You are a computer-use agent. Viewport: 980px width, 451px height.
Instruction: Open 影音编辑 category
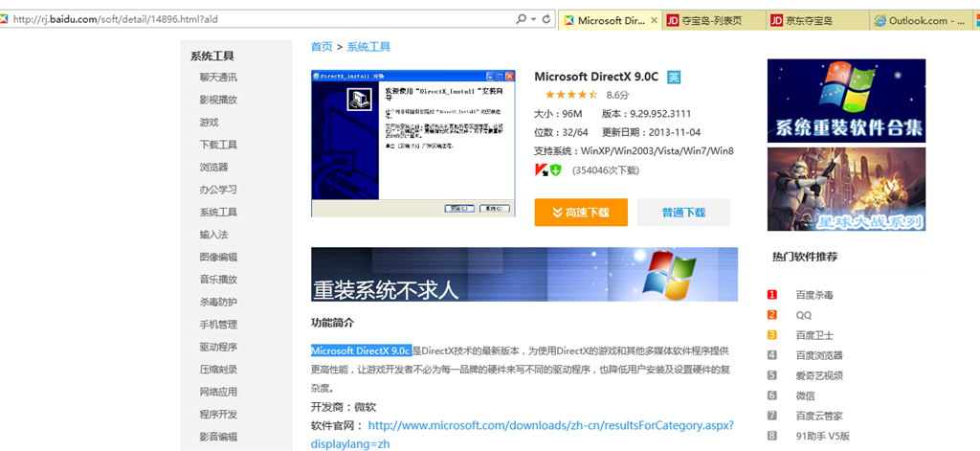[x=218, y=437]
